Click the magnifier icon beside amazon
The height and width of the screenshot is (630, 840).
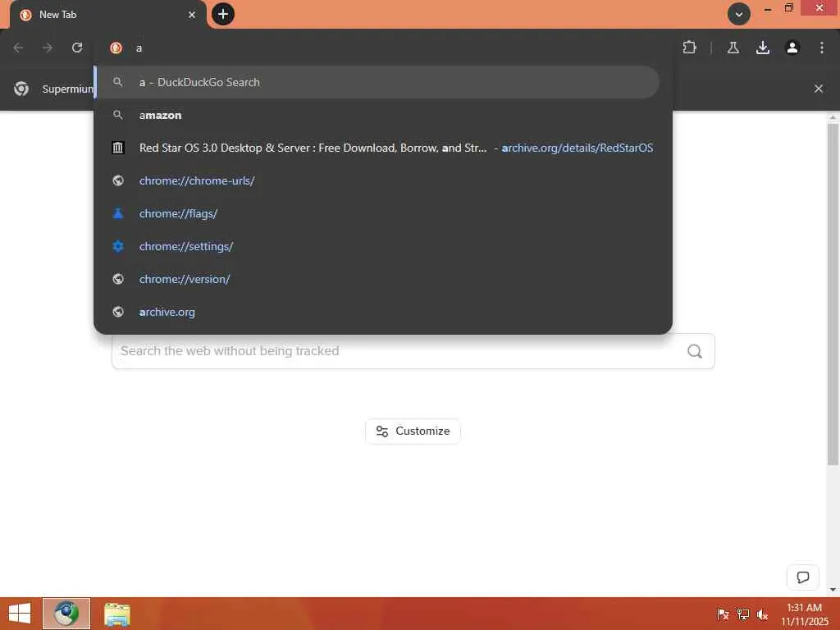(118, 115)
